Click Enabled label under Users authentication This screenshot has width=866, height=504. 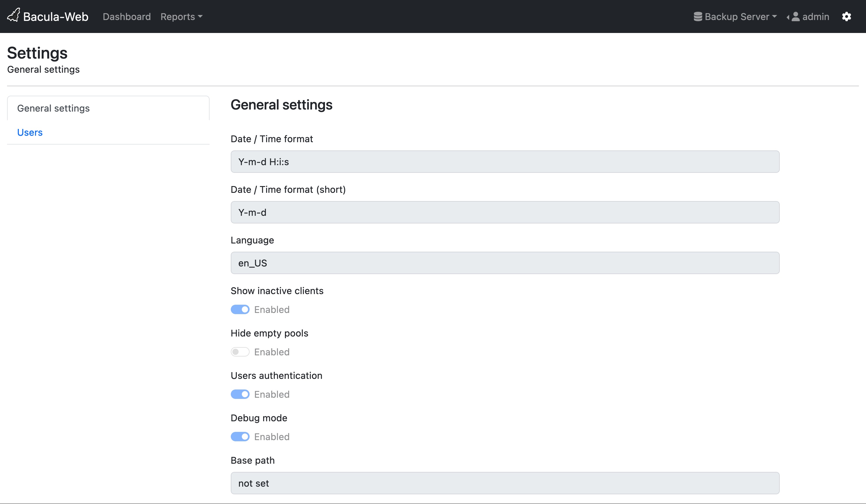click(272, 394)
